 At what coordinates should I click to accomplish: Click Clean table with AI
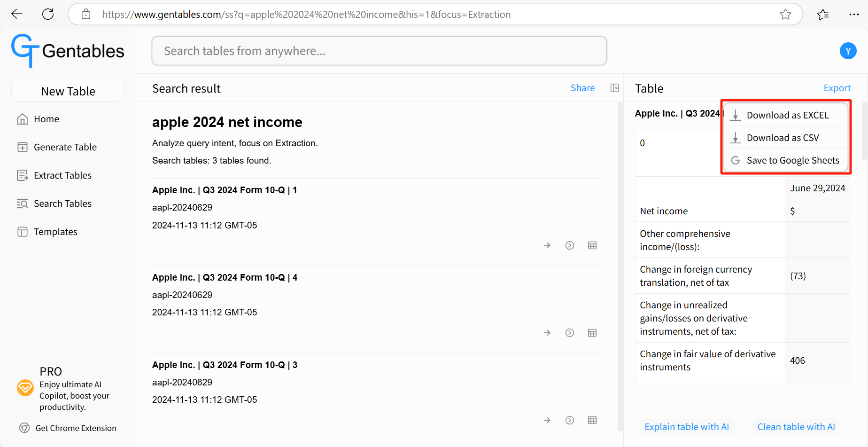(796, 427)
